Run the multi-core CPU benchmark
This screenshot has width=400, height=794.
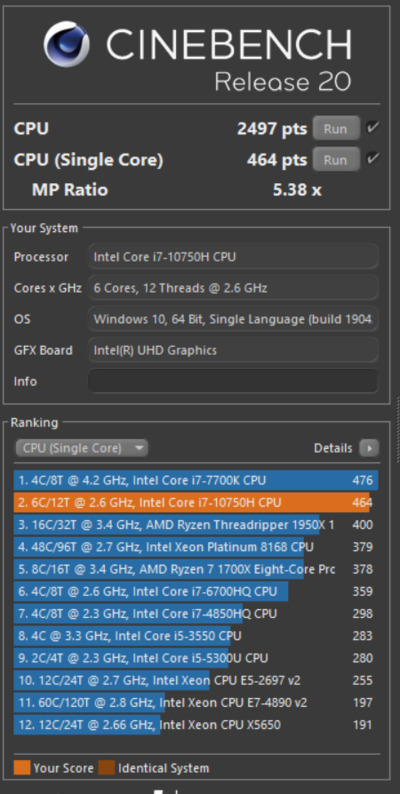point(336,129)
